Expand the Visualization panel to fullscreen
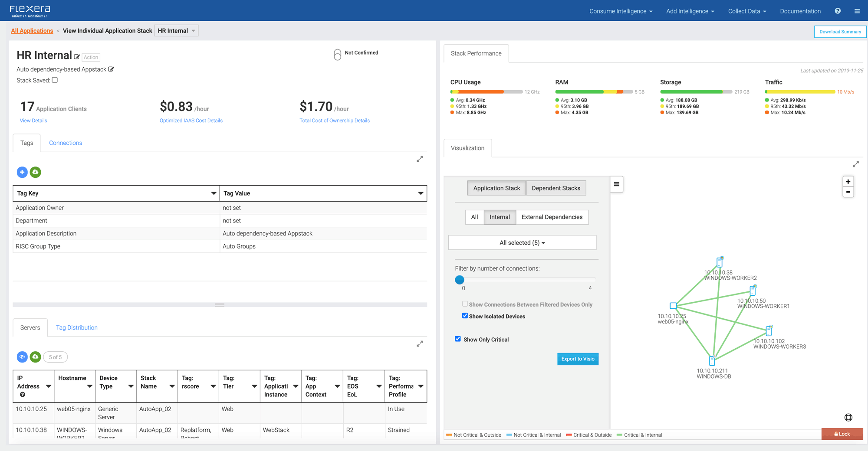This screenshot has width=868, height=451. coord(855,164)
